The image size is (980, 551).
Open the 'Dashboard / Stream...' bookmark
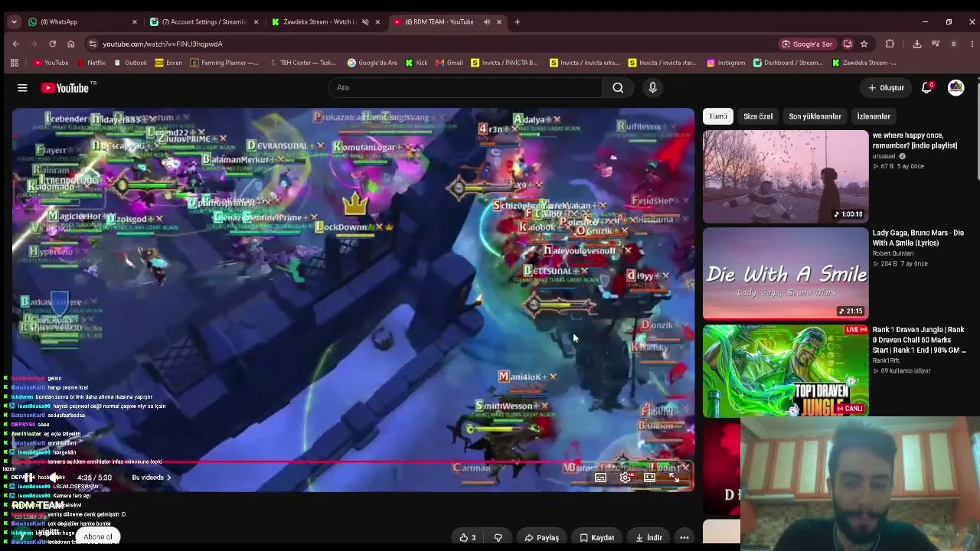(787, 63)
